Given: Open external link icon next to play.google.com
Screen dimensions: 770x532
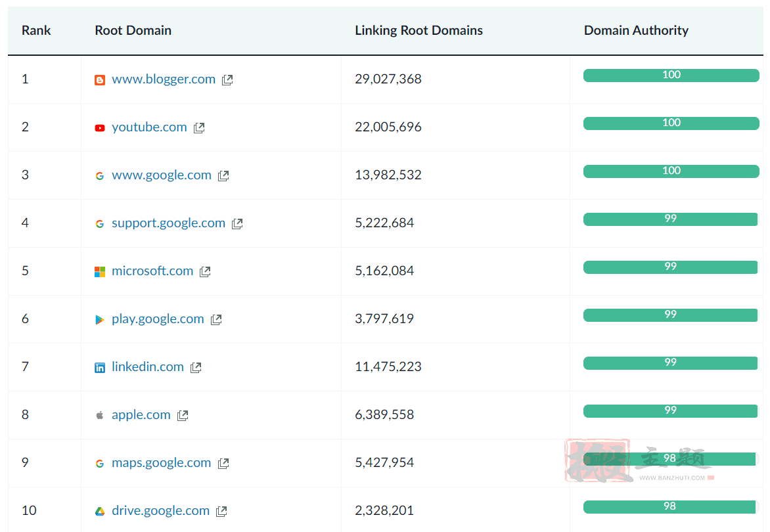Looking at the screenshot, I should [216, 320].
